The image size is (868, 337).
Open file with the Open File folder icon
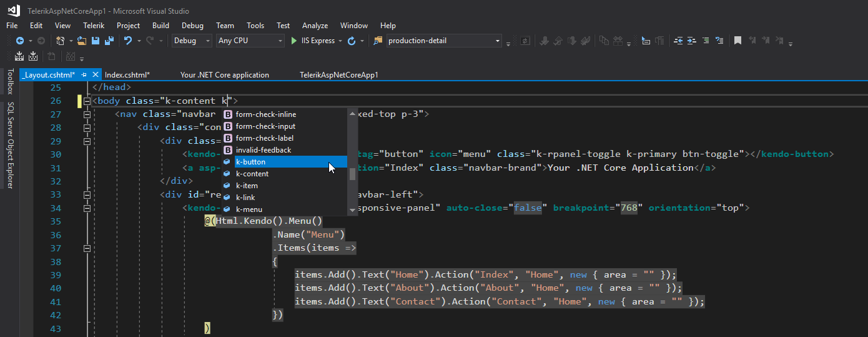(81, 41)
